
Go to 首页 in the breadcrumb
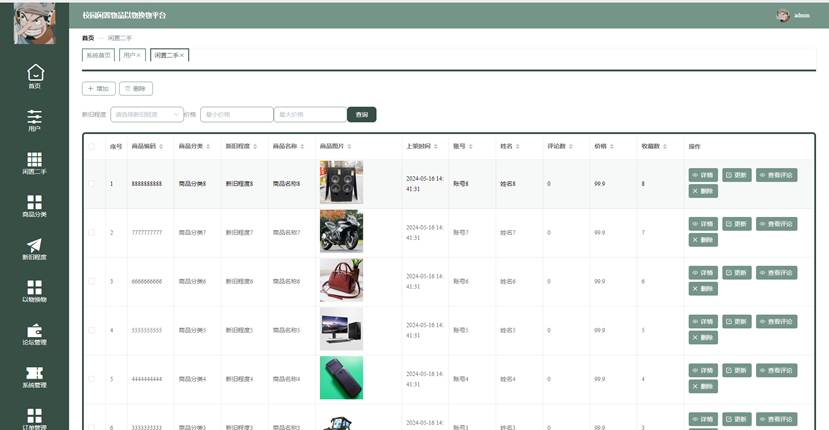coord(88,38)
